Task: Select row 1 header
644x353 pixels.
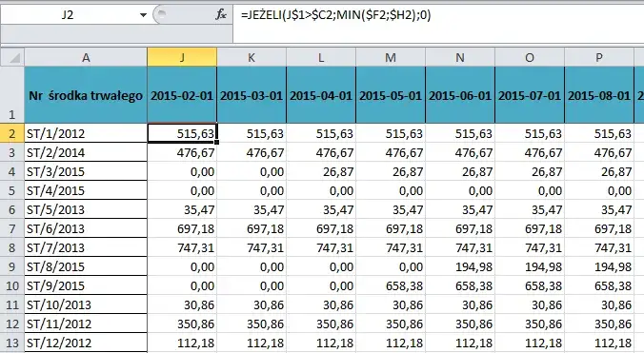Action: pos(12,95)
